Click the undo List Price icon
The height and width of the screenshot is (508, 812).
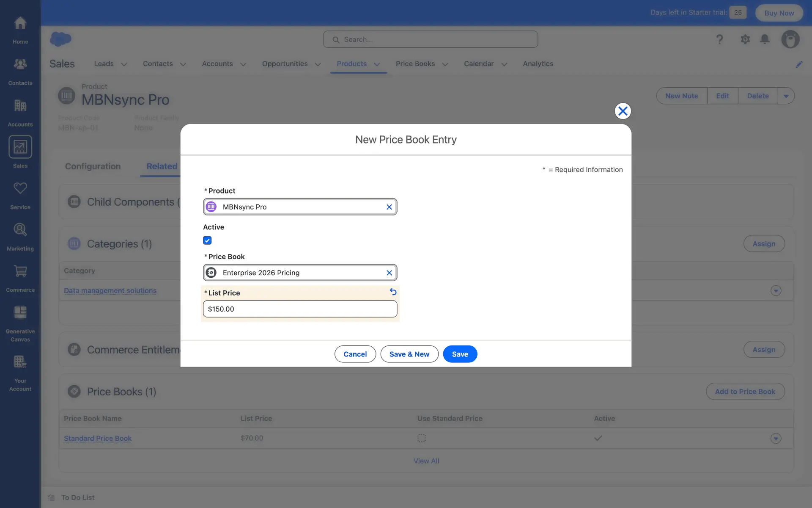[393, 292]
